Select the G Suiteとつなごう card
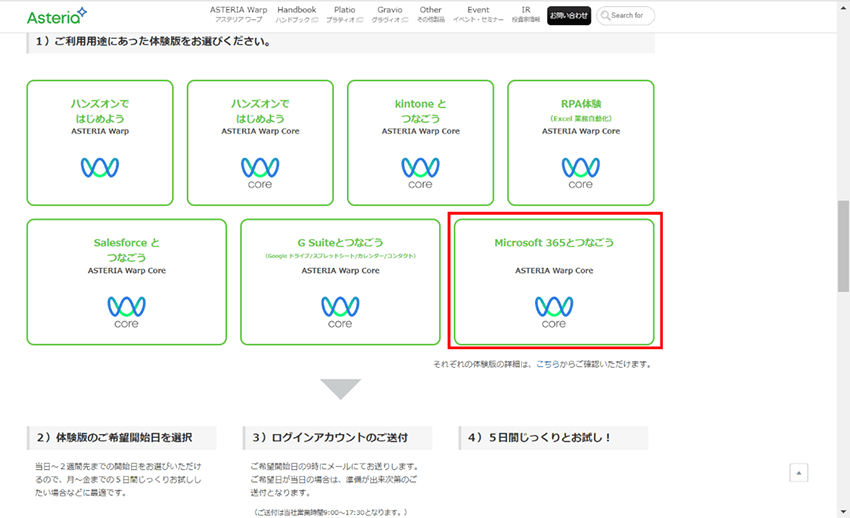Screen dimensions: 850x518 point(340,282)
